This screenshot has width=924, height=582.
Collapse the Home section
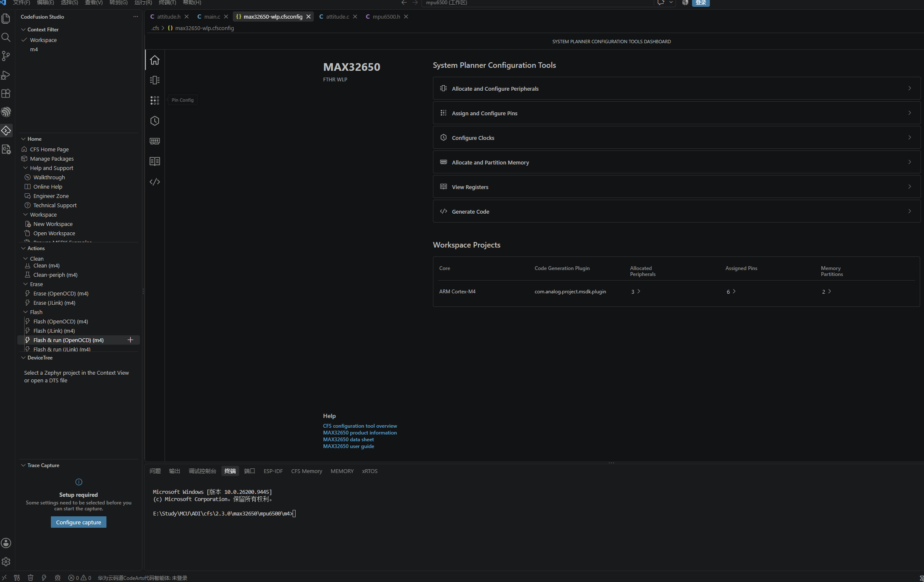23,139
